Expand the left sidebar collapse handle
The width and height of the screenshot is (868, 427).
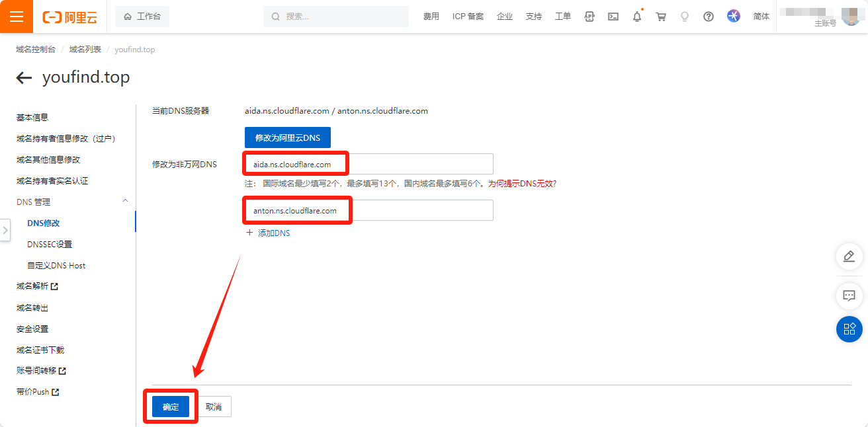pos(5,230)
